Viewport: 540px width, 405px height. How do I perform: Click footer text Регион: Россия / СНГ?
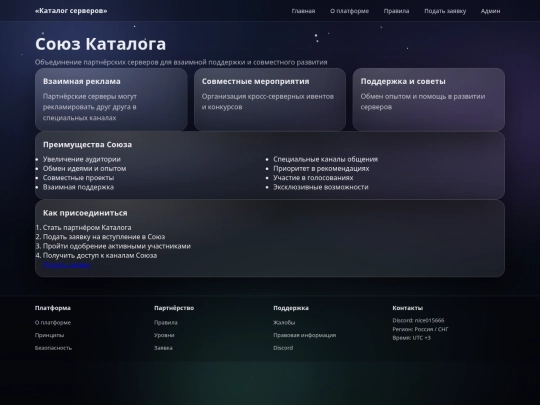[420, 329]
